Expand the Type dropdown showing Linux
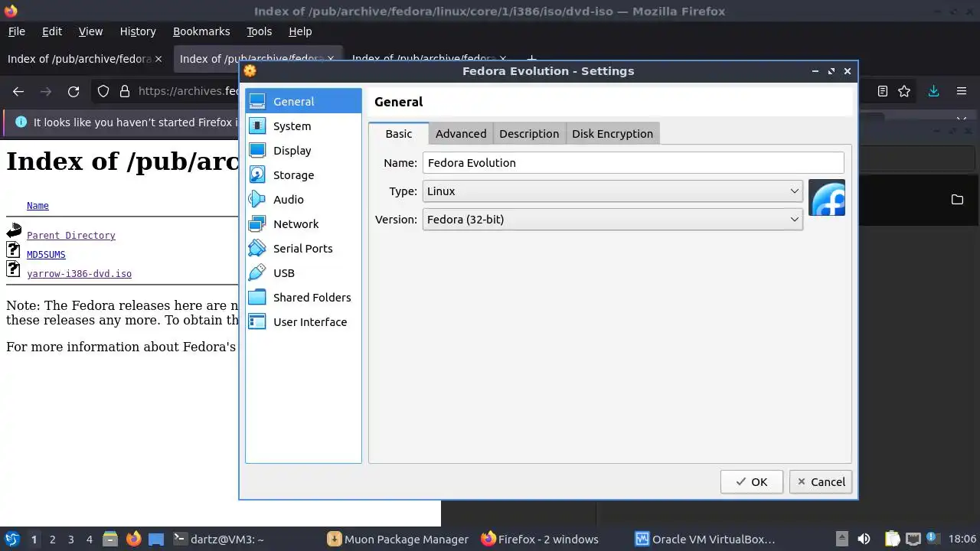The width and height of the screenshot is (980, 551). (x=612, y=191)
